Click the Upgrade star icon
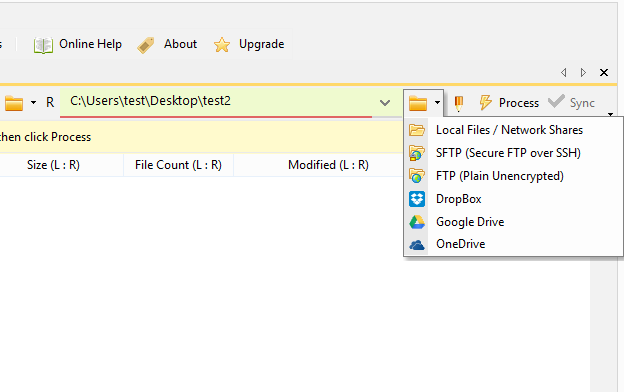The image size is (624, 392). [222, 45]
